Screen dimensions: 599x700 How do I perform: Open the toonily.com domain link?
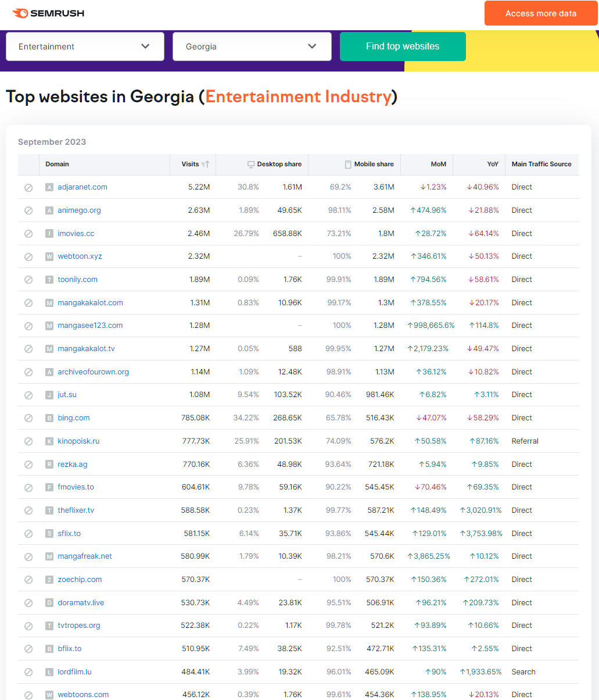tap(77, 280)
